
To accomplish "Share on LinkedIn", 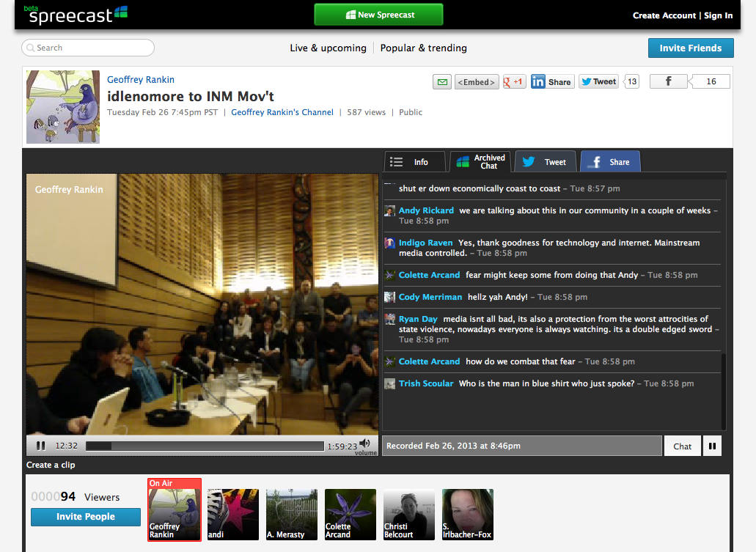I will [x=552, y=82].
